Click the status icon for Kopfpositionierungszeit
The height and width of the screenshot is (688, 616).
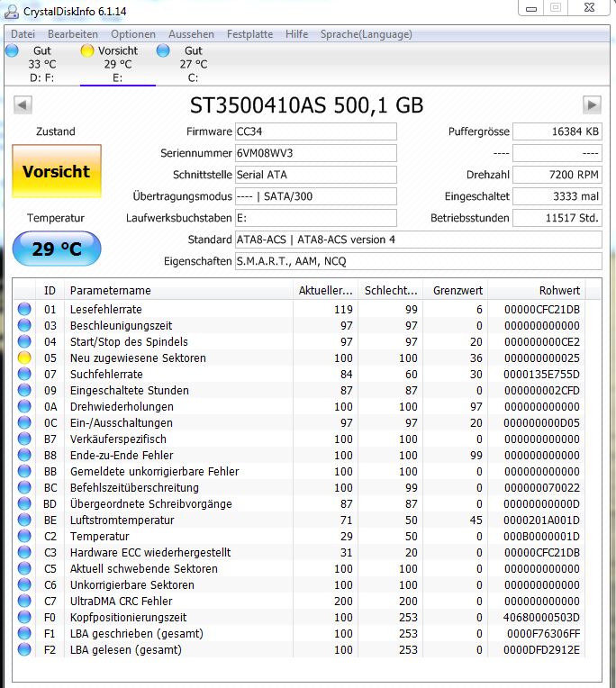pos(24,618)
